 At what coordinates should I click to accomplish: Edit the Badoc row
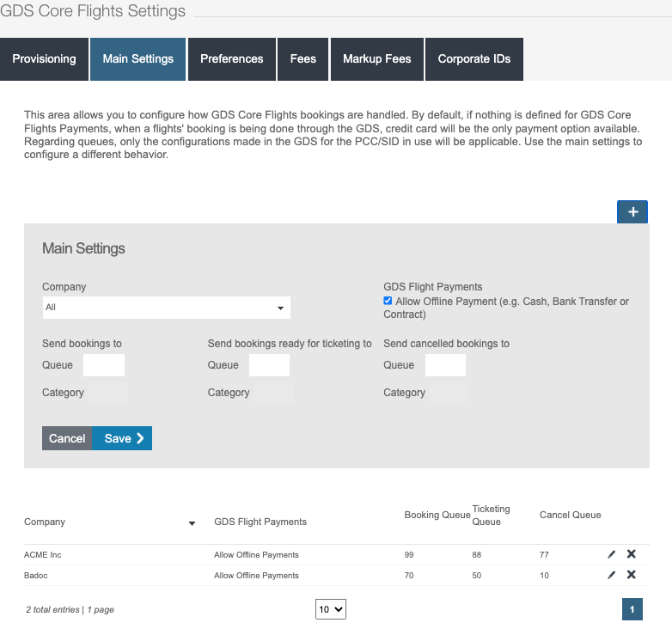click(611, 576)
